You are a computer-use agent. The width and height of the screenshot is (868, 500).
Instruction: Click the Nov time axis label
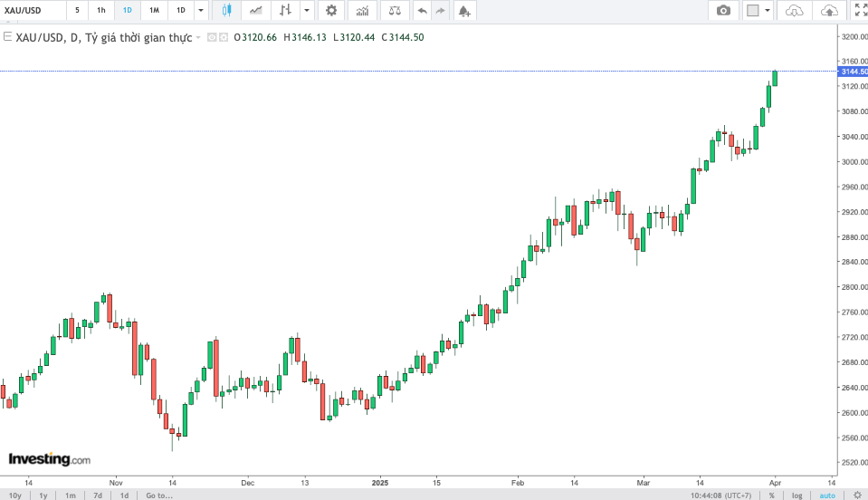[116, 483]
